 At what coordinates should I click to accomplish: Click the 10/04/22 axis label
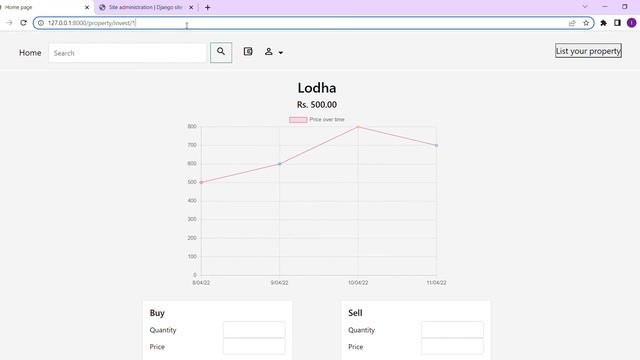(358, 282)
